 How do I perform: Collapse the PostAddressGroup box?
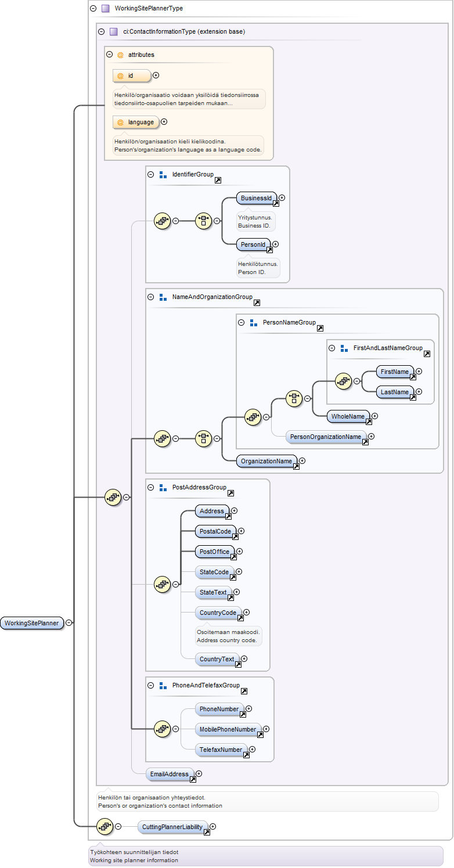click(x=151, y=488)
